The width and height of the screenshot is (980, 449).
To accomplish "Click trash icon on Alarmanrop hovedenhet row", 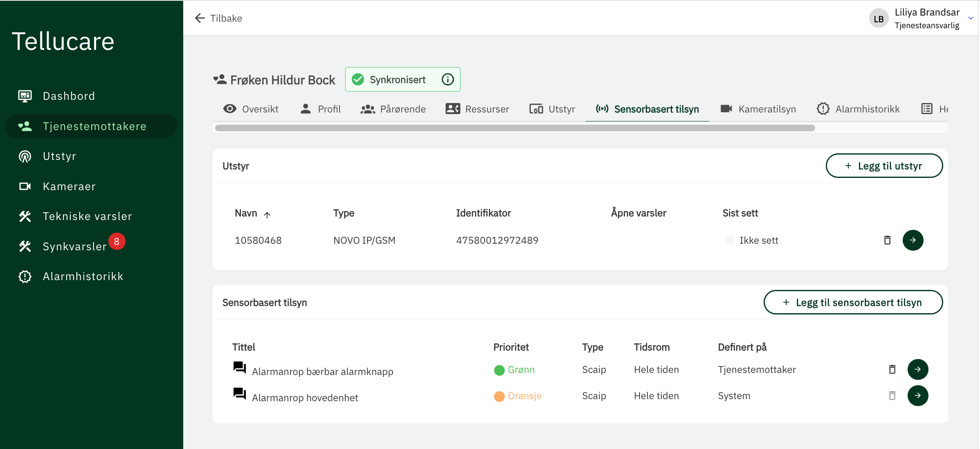I will [x=892, y=395].
